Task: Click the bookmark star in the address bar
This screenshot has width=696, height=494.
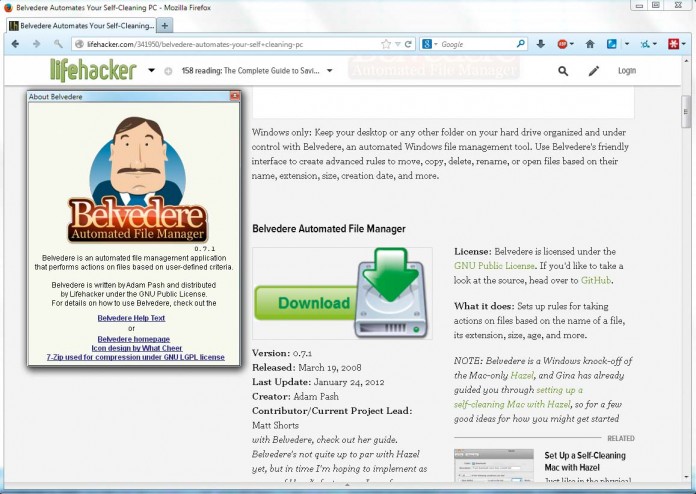Action: pyautogui.click(x=386, y=44)
